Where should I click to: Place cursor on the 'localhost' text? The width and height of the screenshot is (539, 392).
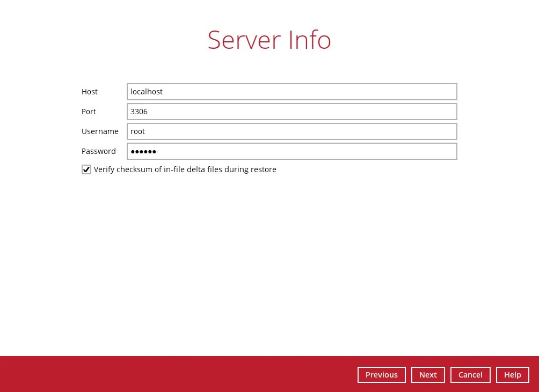(x=147, y=92)
